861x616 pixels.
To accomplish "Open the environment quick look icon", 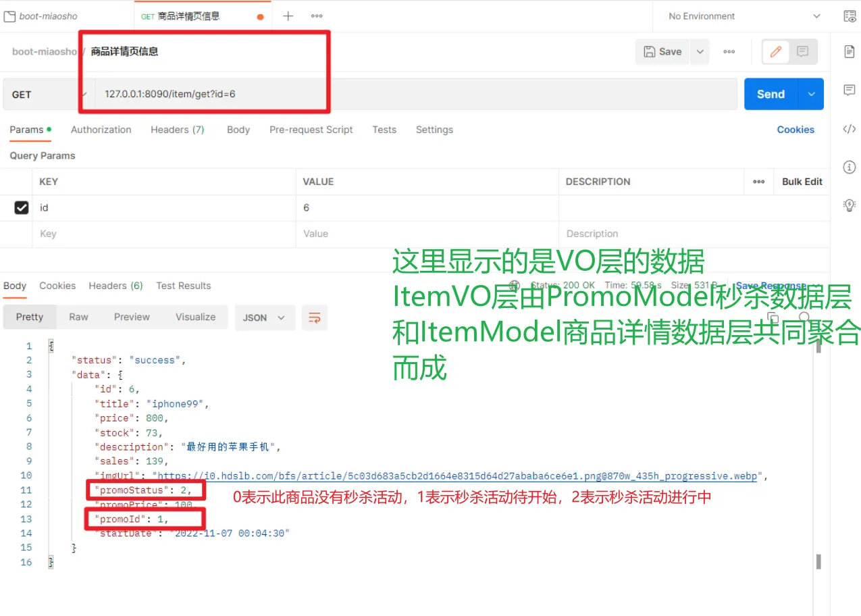I will (x=850, y=16).
